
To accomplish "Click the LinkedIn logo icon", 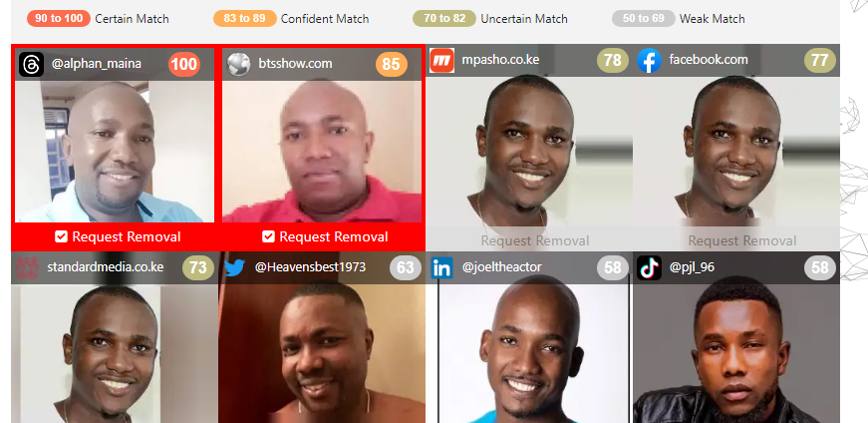I will point(441,267).
